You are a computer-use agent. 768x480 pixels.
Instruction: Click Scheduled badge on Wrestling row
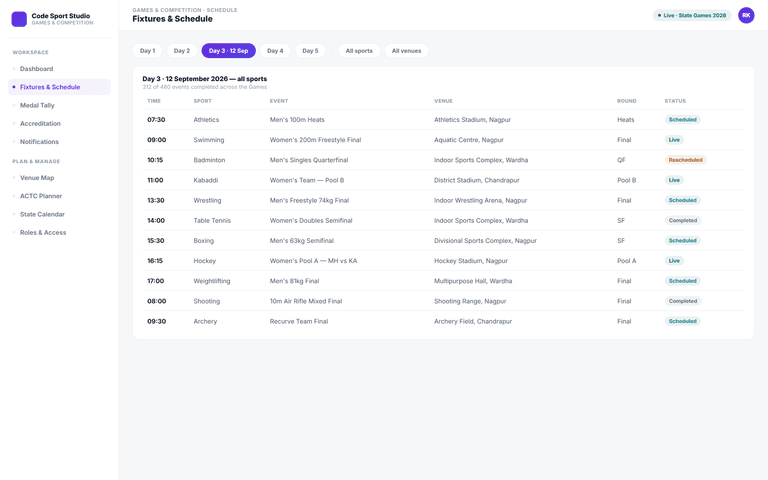tap(682, 200)
